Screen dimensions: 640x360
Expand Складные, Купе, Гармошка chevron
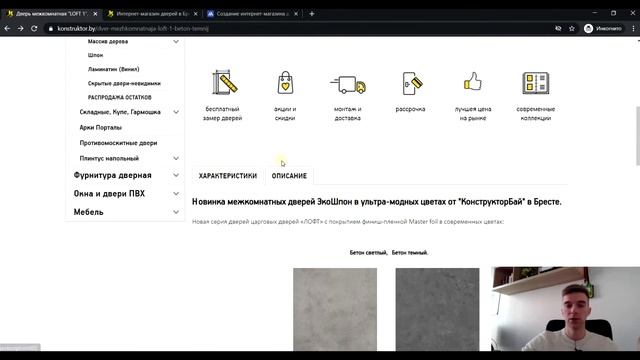[176, 112]
